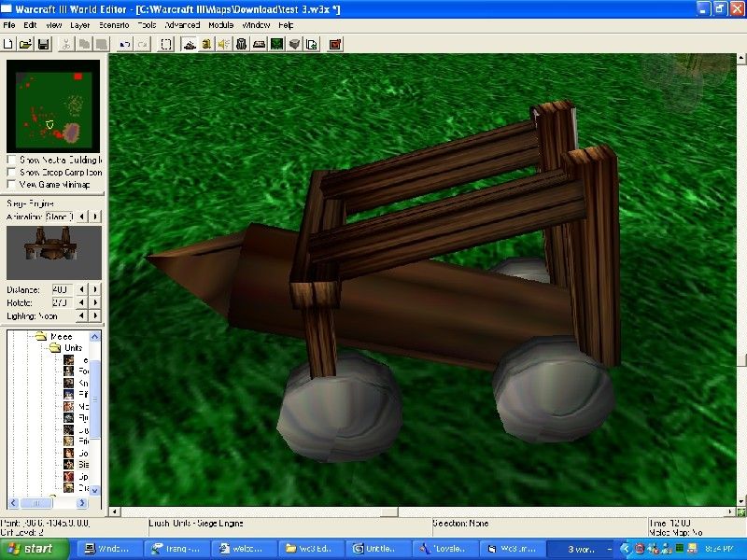Open the 3 wor... grouped taskbar button

tap(581, 549)
